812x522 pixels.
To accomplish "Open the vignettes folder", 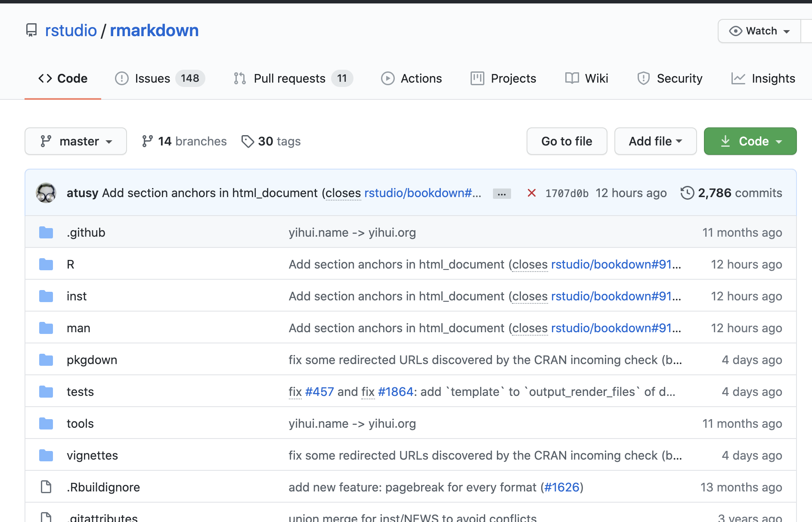I will (92, 455).
